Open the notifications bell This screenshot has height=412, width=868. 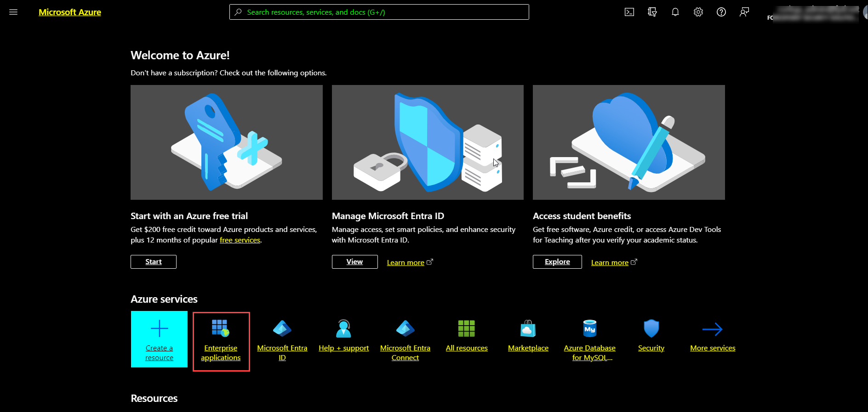coord(675,12)
